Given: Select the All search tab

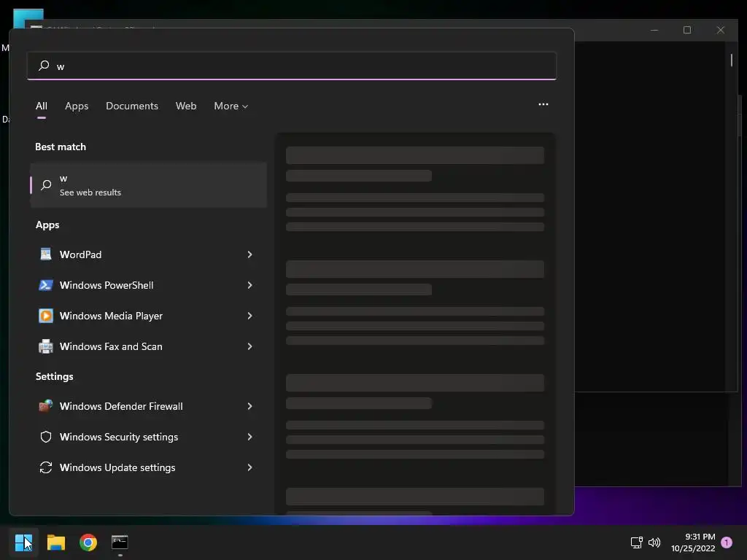Looking at the screenshot, I should click(x=42, y=106).
